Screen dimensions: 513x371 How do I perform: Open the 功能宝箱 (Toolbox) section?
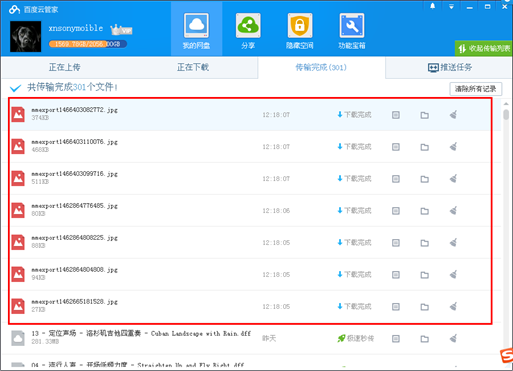click(x=352, y=31)
